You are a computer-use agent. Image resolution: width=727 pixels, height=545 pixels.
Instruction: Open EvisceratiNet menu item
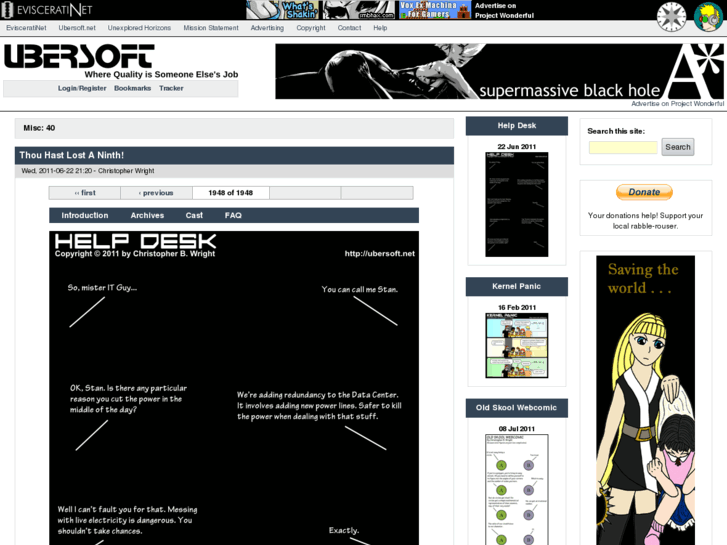pyautogui.click(x=26, y=28)
